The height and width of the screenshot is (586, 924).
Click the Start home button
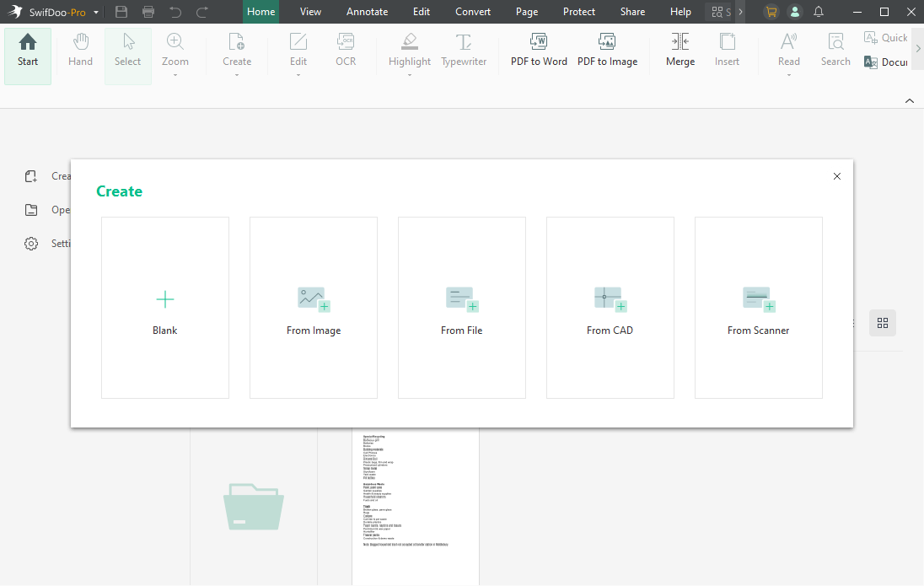(28, 51)
